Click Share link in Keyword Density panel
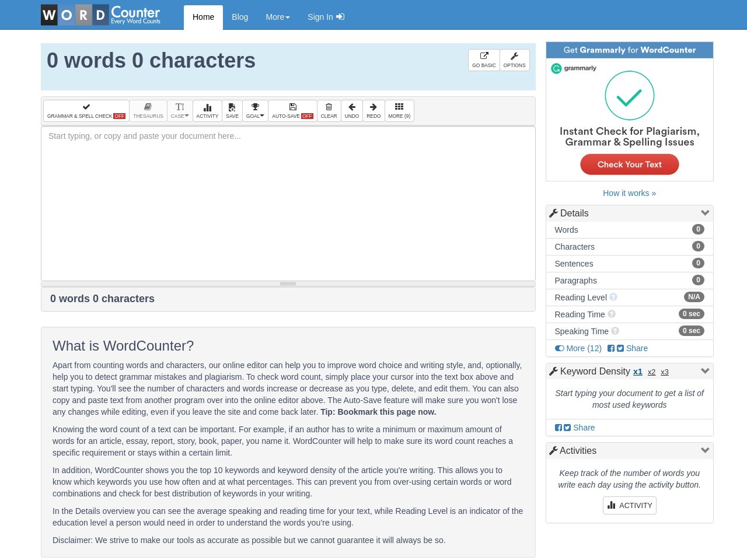 pos(584,428)
